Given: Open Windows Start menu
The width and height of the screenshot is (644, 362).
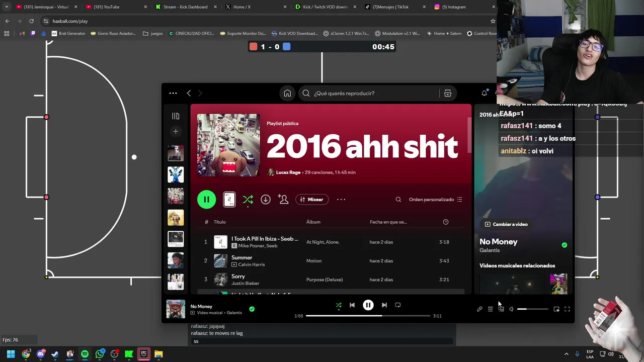Looking at the screenshot, I should pos(11,354).
